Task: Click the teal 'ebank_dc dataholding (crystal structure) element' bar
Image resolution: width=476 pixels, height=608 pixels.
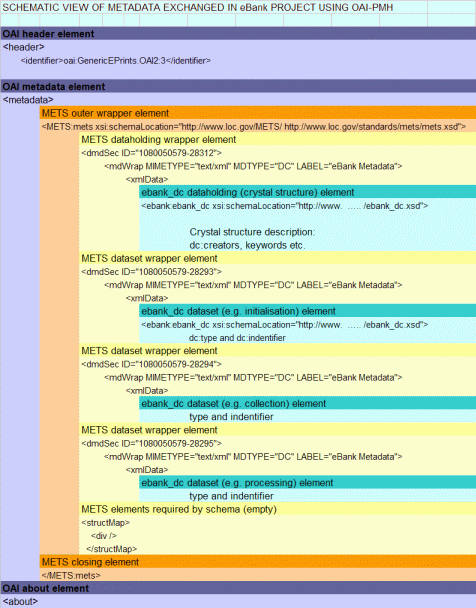Action: click(x=308, y=192)
